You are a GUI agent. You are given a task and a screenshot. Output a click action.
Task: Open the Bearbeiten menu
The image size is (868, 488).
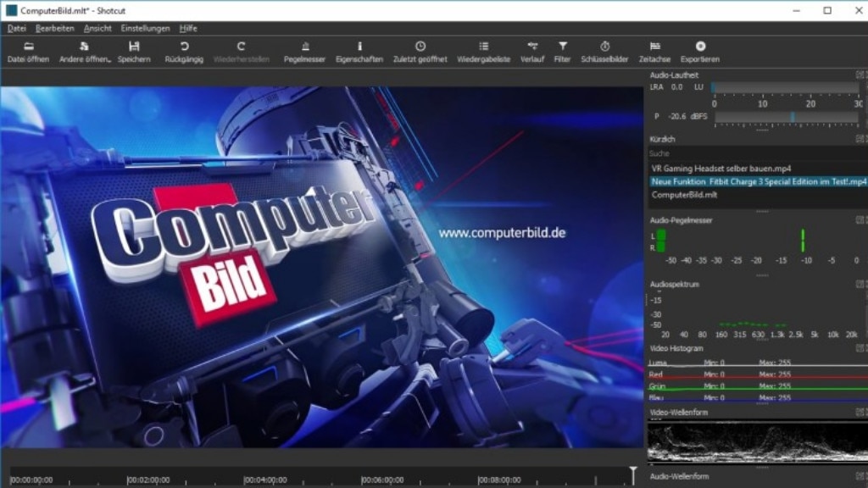(x=55, y=28)
